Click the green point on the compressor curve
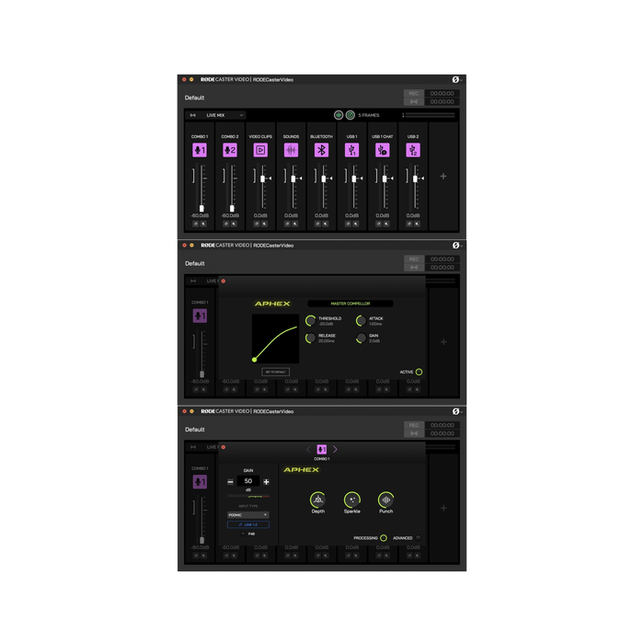644x644 pixels. coord(254,360)
